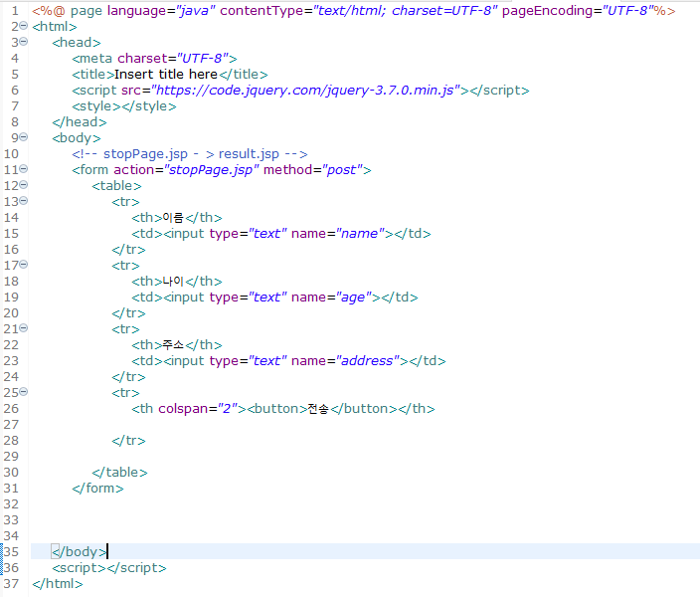Collapse the body fold on line 9
700x597 pixels.
pyautogui.click(x=24, y=137)
